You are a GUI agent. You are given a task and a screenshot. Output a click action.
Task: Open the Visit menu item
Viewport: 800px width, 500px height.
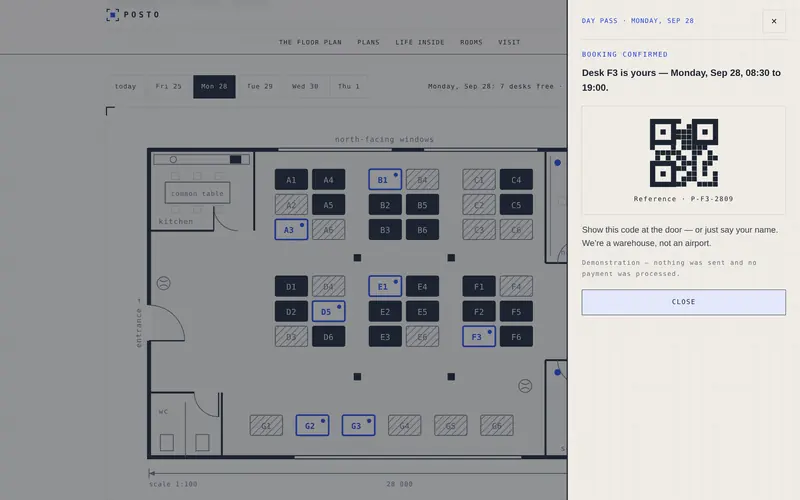pyautogui.click(x=509, y=42)
